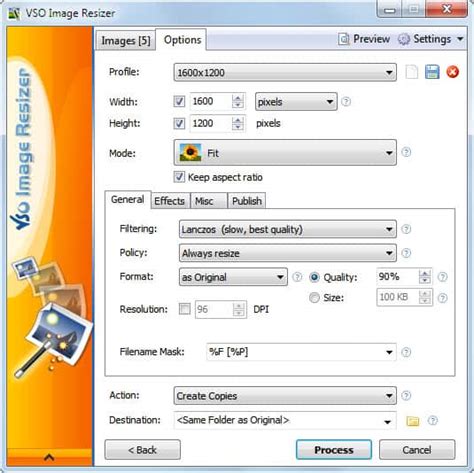Click the Width 1600 input field
Screen dimensions: 474x473
pos(211,101)
